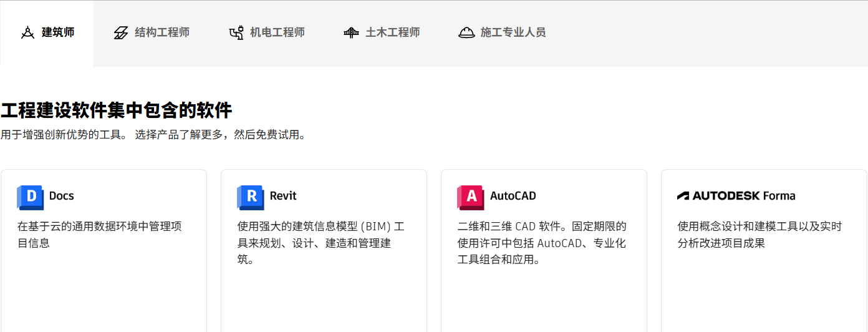Select the 建筑师 tab label
The height and width of the screenshot is (332, 868).
(58, 32)
